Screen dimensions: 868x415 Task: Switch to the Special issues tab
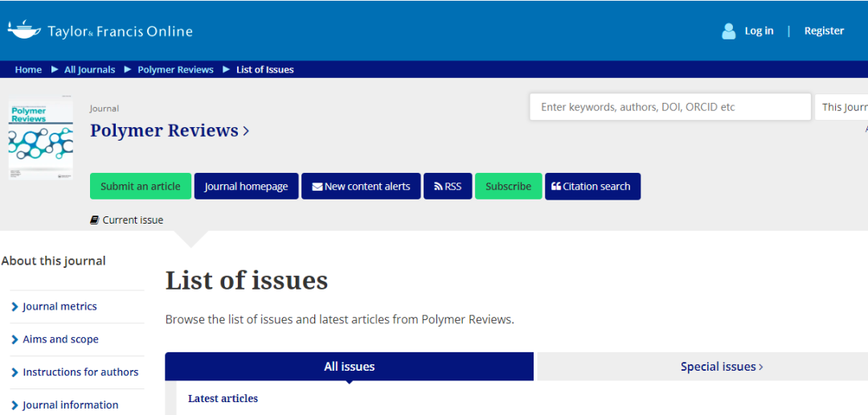click(x=721, y=367)
